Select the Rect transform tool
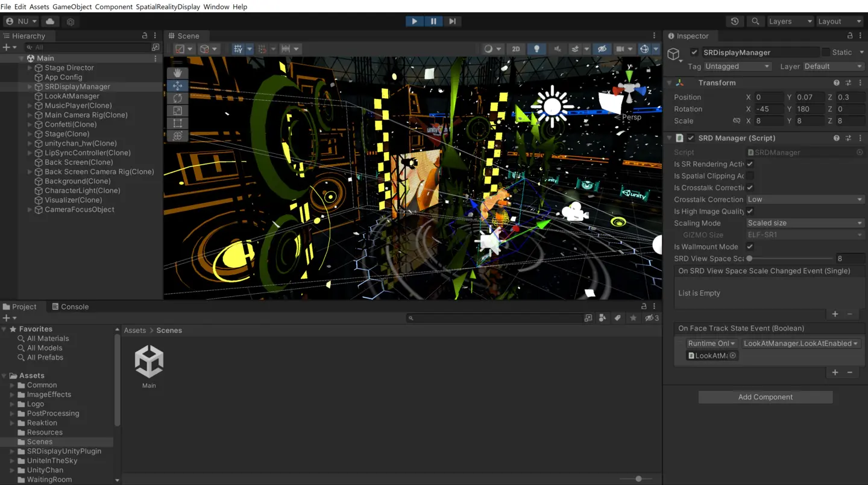This screenshot has width=868, height=485. tap(177, 124)
